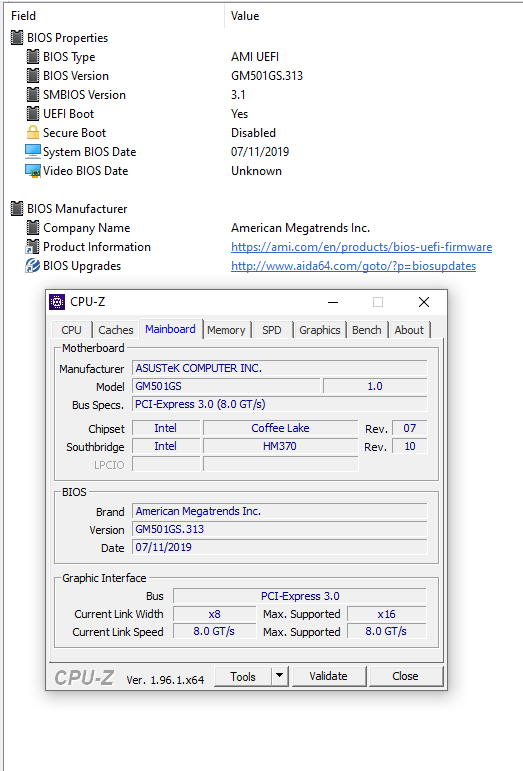
Task: Click the Manufacturer field ASUSTeK COMPUTER INC.
Action: 280,368
